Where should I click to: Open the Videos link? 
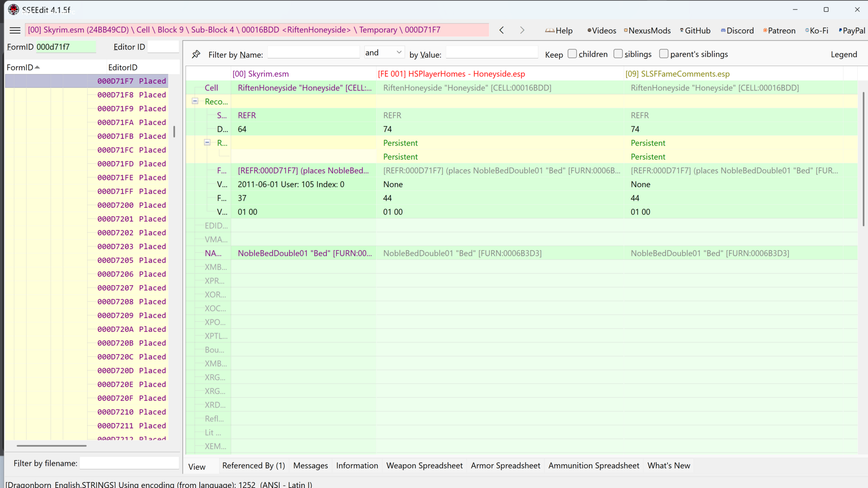(x=602, y=30)
